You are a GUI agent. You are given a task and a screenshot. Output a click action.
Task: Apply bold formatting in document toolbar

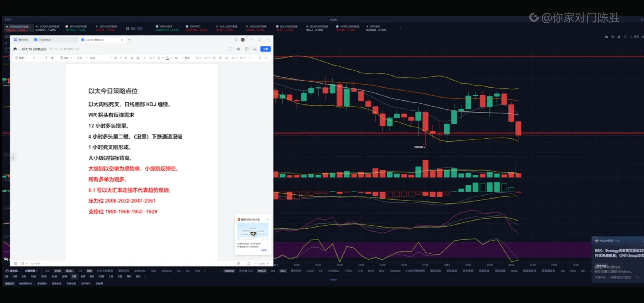pyautogui.click(x=138, y=58)
